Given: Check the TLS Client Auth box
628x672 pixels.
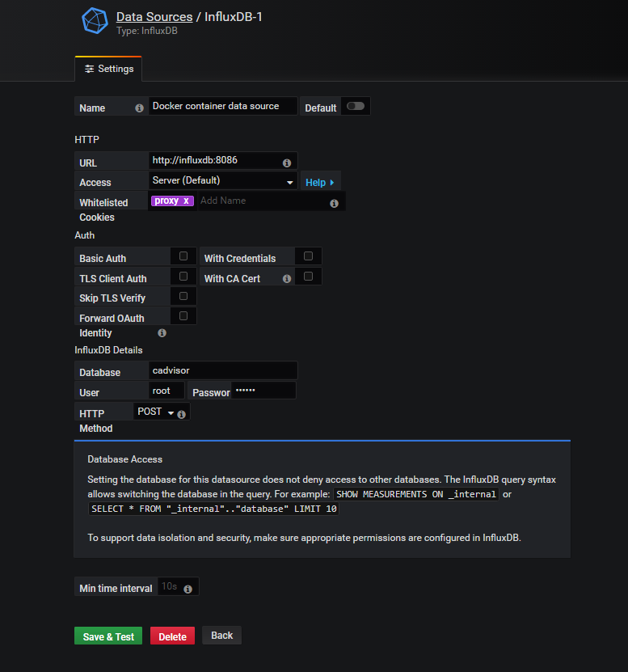Looking at the screenshot, I should [183, 276].
